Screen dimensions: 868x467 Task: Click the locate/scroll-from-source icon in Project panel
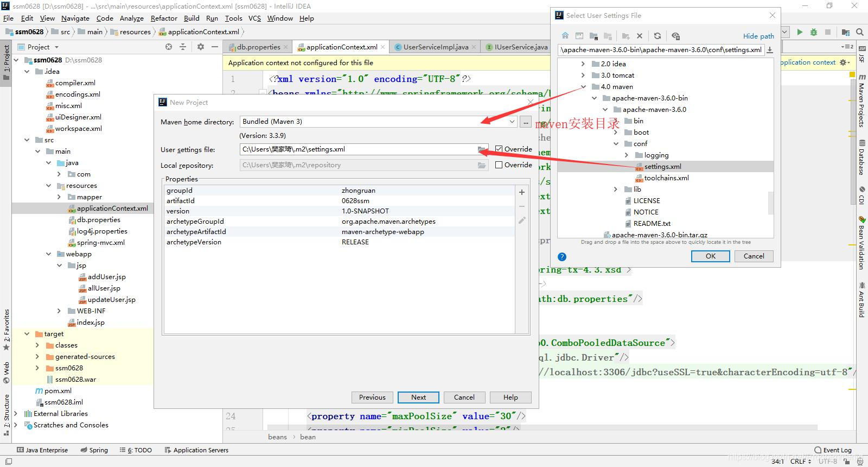click(169, 47)
